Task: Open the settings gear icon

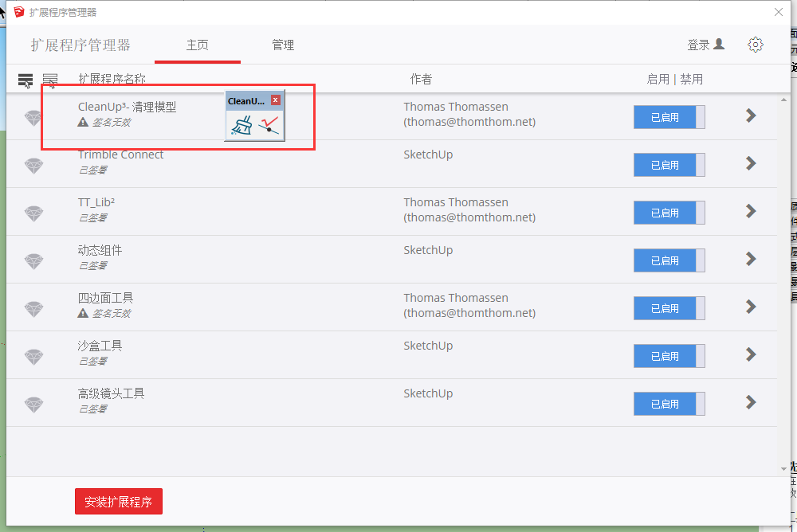Action: click(756, 45)
